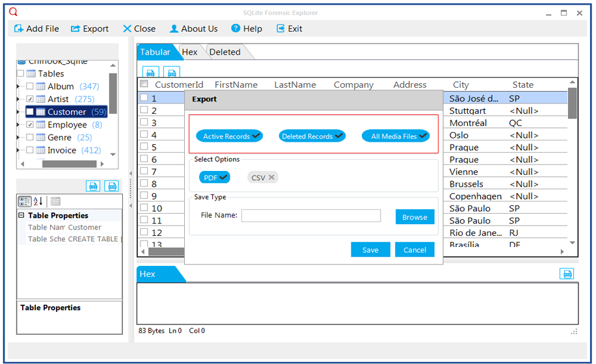The height and width of the screenshot is (364, 596).
Task: Click the tree panel horizontal scroll-right arrow
Action: coord(102,164)
